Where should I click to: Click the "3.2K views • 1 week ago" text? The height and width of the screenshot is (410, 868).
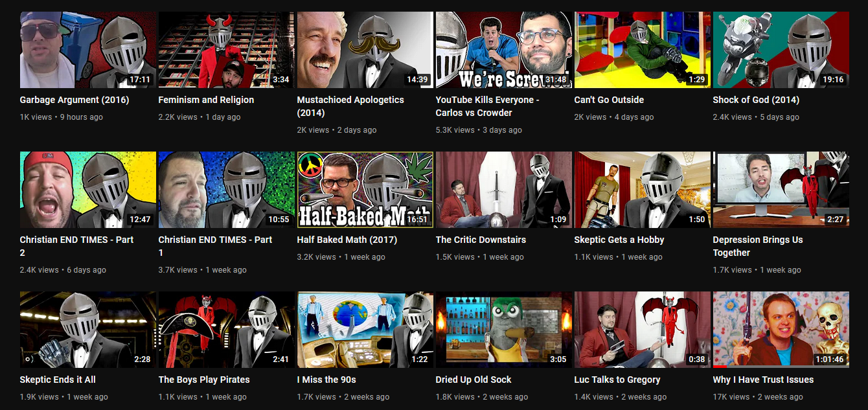tap(341, 257)
